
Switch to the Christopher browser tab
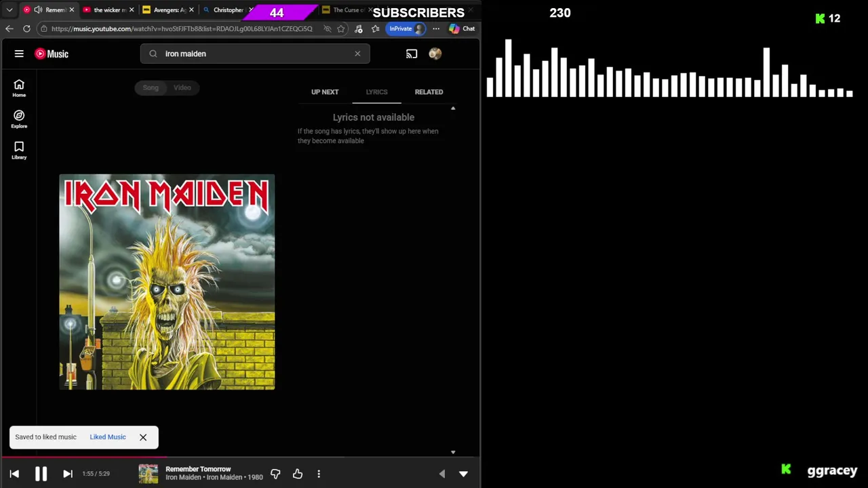click(x=227, y=10)
